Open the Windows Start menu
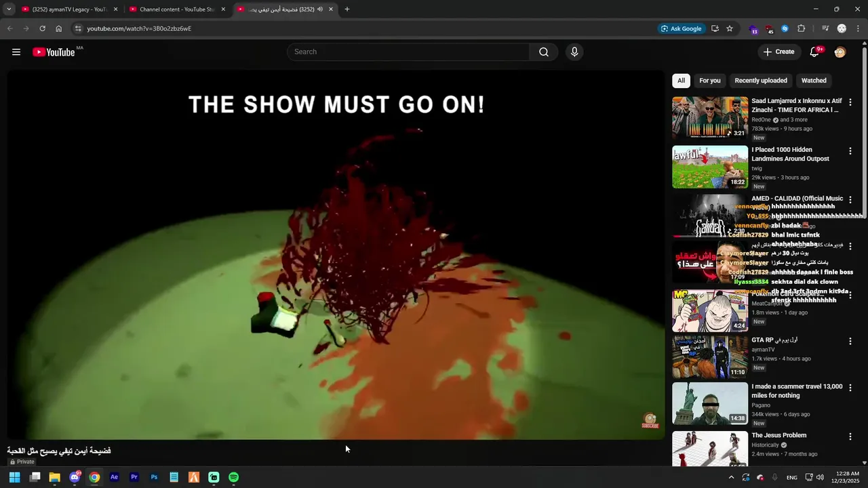 point(14,477)
